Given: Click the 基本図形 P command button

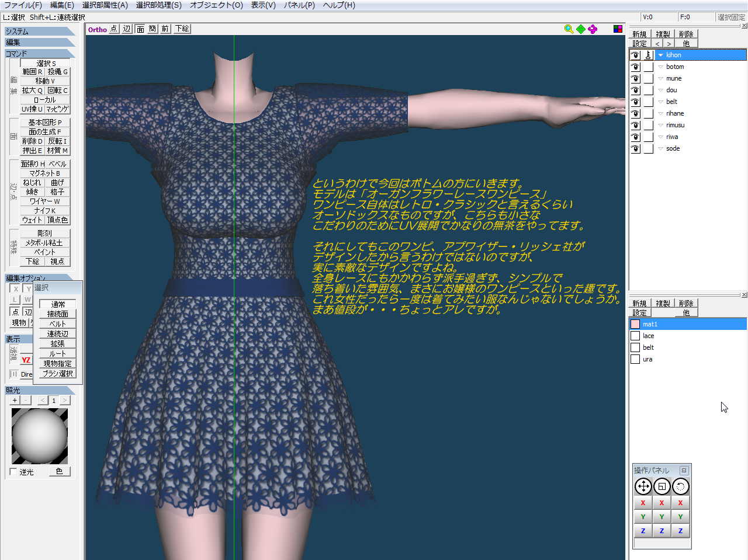Looking at the screenshot, I should point(45,123).
